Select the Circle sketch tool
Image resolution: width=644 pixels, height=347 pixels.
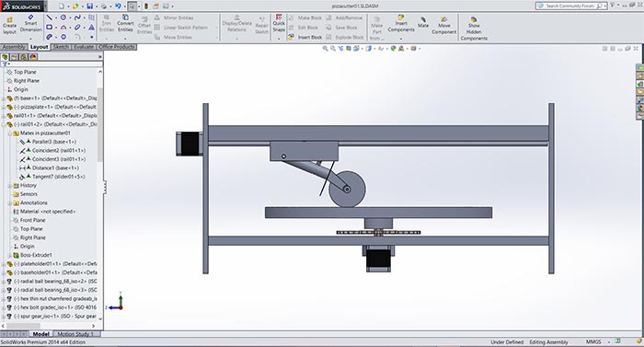(x=63, y=17)
